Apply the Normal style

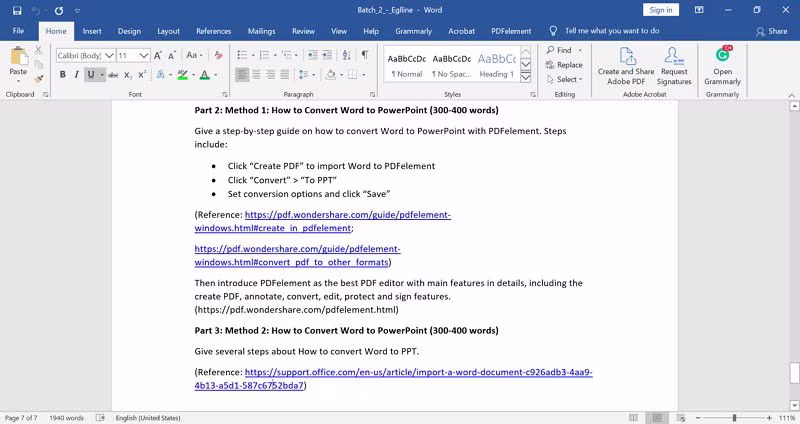click(407, 65)
